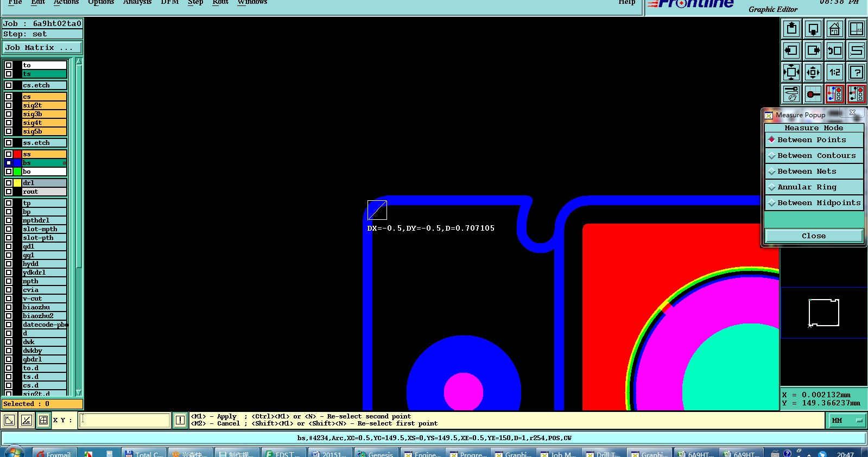Click the pan up view icon
Image resolution: width=868 pixels, height=457 pixels.
[791, 29]
